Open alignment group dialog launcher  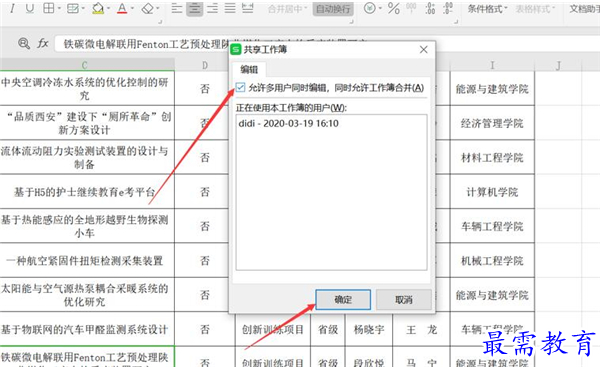coord(351,22)
